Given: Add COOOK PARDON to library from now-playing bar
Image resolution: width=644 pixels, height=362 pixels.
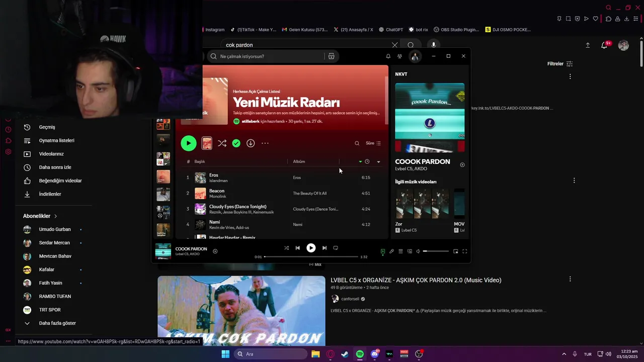Looking at the screenshot, I should coord(215,251).
